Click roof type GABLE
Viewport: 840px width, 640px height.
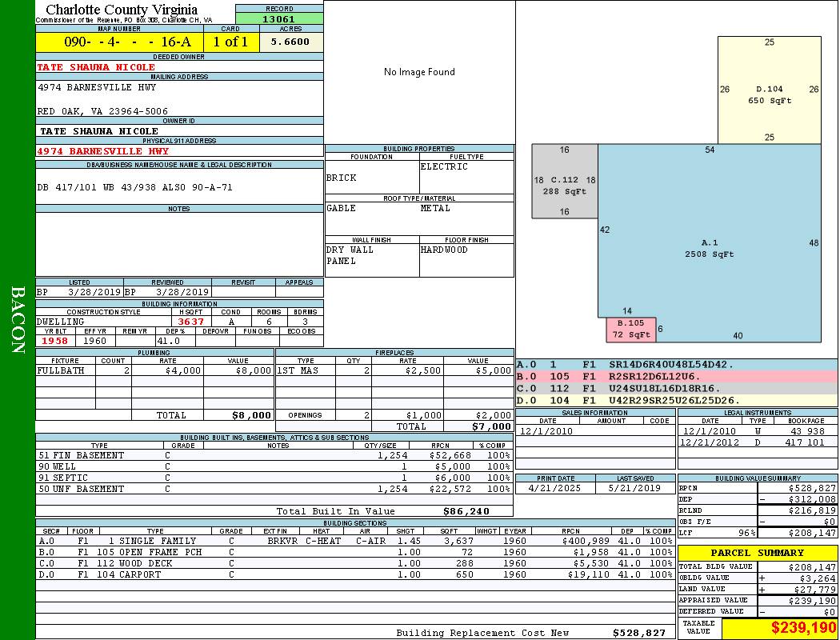pos(342,208)
